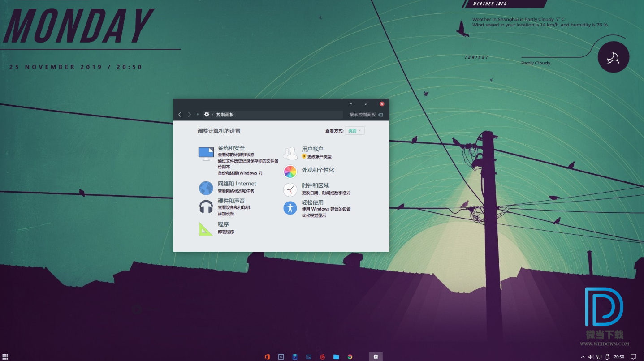Click 控制面板 in the address bar
644x361 pixels.
(x=225, y=115)
